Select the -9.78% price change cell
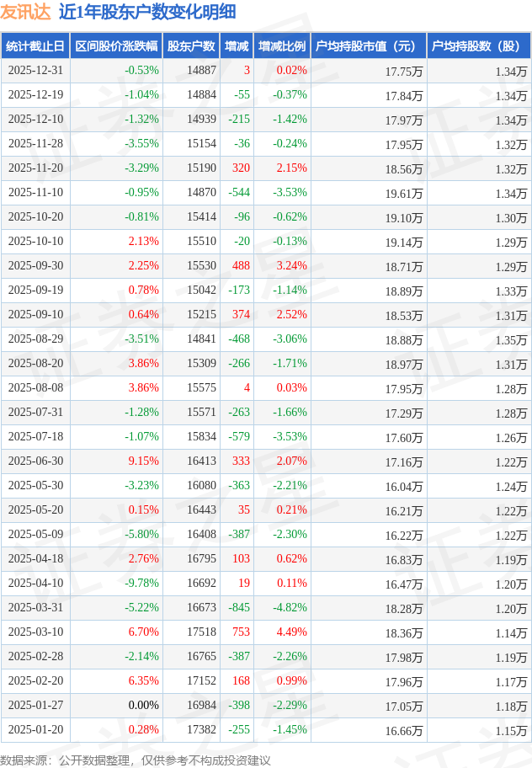532x768 pixels. [x=141, y=584]
